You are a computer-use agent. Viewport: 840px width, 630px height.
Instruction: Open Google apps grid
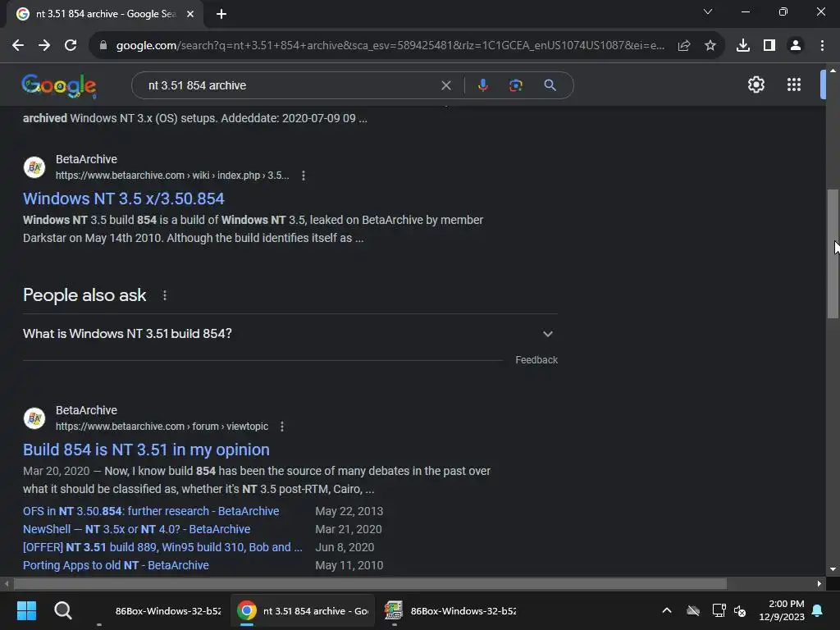[x=794, y=84]
